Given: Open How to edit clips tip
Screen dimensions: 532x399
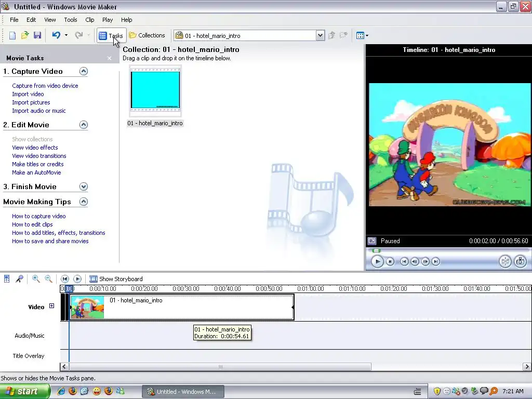Looking at the screenshot, I should click(x=32, y=224).
